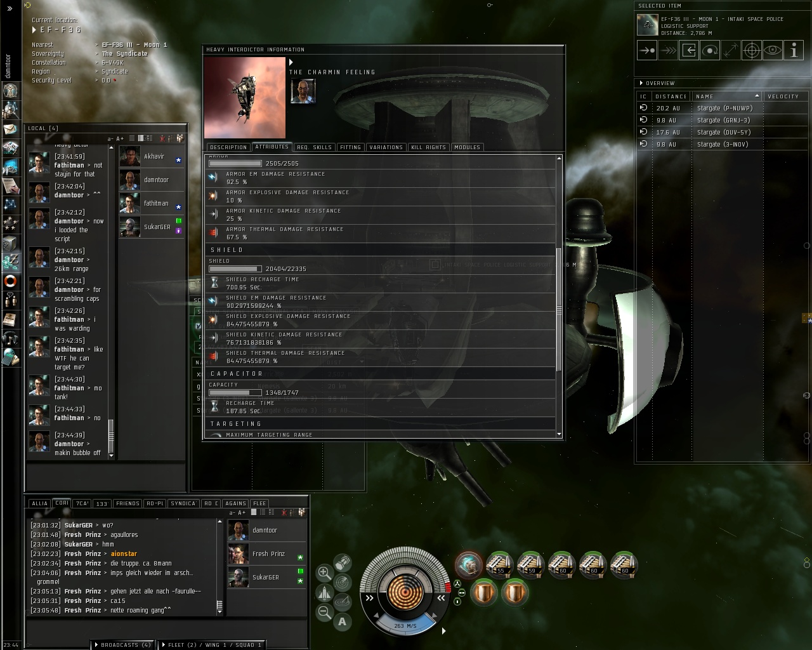Click the Cargo hold icon on HUD
Image resolution: width=812 pixels, height=650 pixels.
[x=343, y=562]
